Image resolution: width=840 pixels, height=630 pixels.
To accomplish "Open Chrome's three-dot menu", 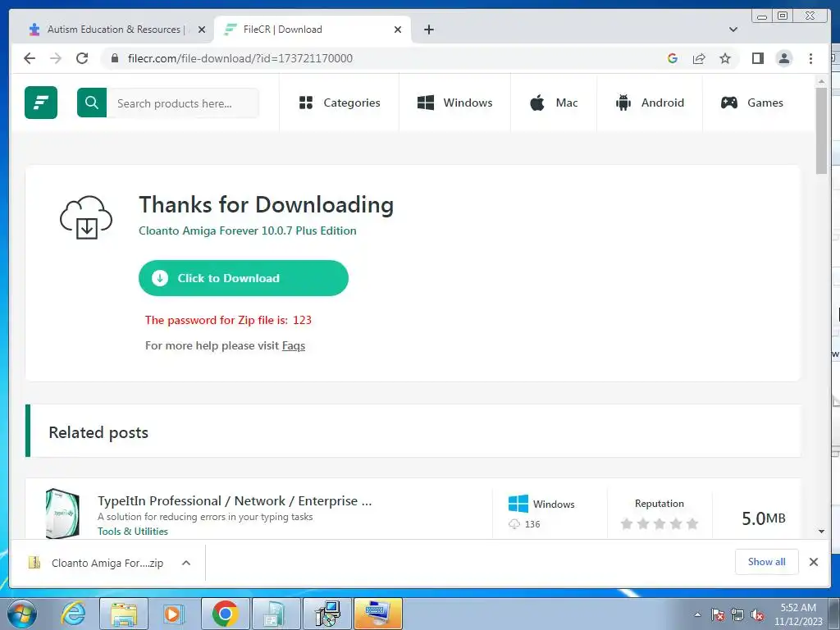I will pos(810,58).
